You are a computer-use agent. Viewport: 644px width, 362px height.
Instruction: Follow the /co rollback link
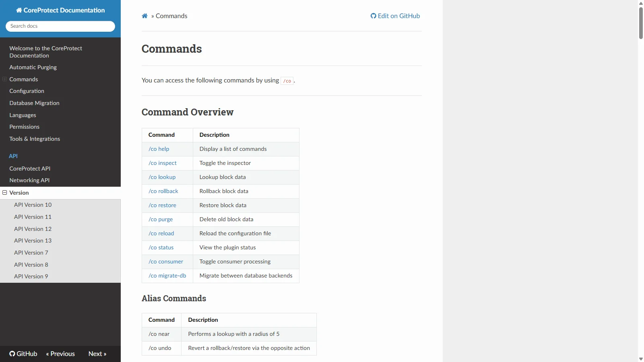pos(163,191)
